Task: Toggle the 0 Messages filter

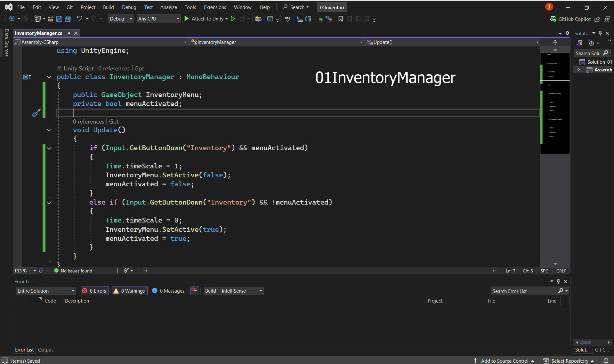Action: [x=168, y=291]
